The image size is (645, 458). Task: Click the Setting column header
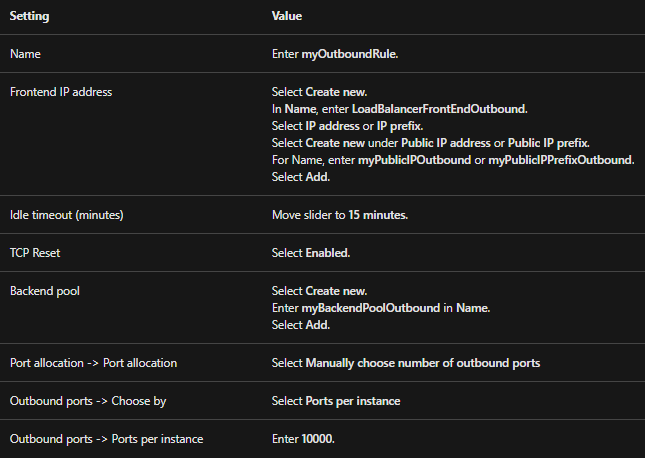click(29, 16)
